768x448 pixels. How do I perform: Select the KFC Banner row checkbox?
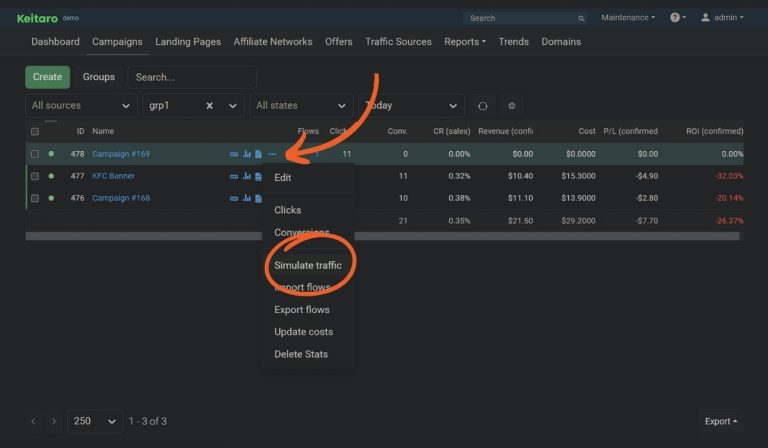[x=35, y=176]
